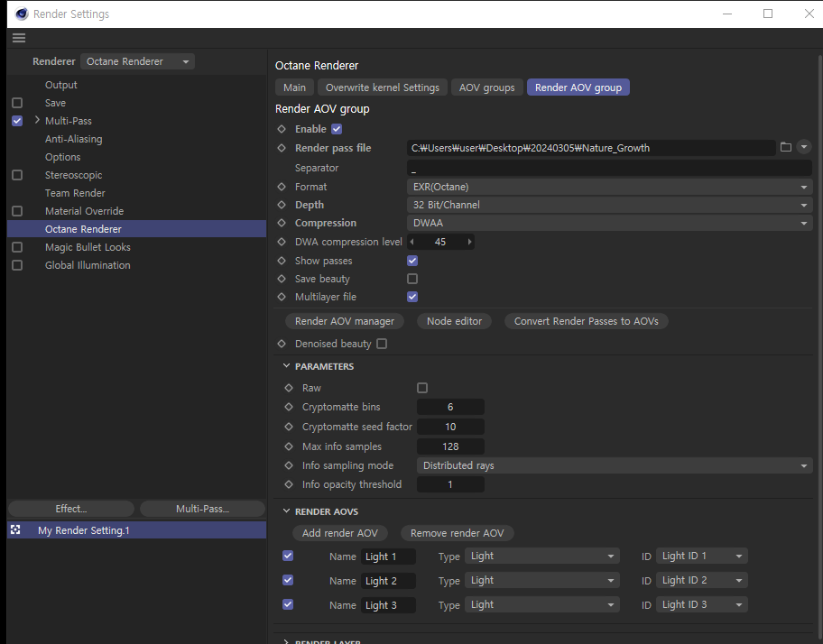The height and width of the screenshot is (644, 823).
Task: Enable Magic Bullet Looks checkbox
Action: pyautogui.click(x=17, y=247)
